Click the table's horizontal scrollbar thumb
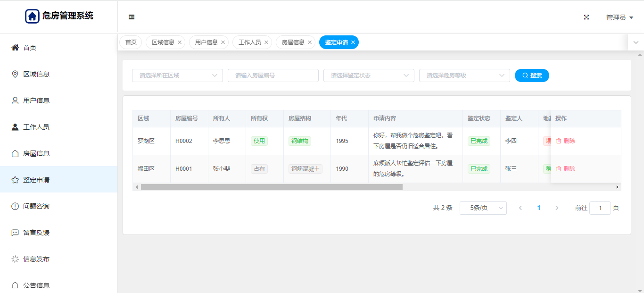Viewport: 644px width, 293px height. point(272,187)
